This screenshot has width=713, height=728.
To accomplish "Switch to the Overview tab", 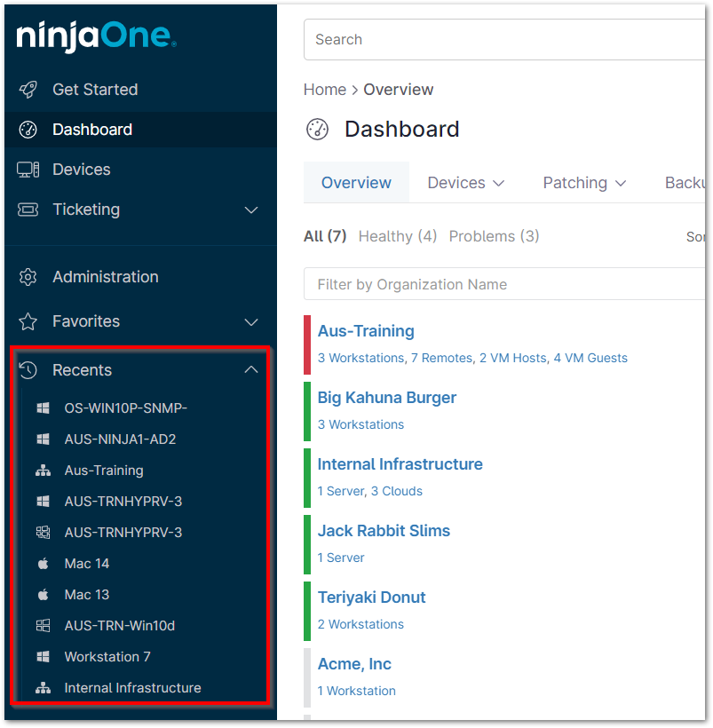I will click(356, 183).
